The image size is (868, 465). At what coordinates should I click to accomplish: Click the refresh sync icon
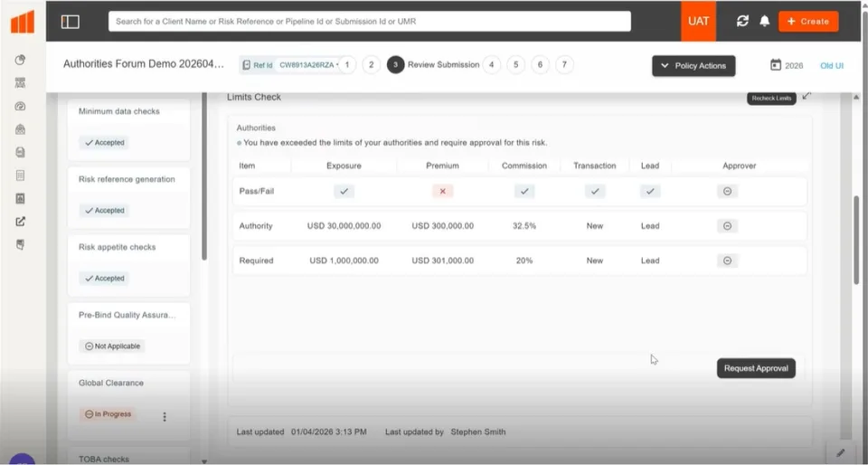pyautogui.click(x=742, y=21)
